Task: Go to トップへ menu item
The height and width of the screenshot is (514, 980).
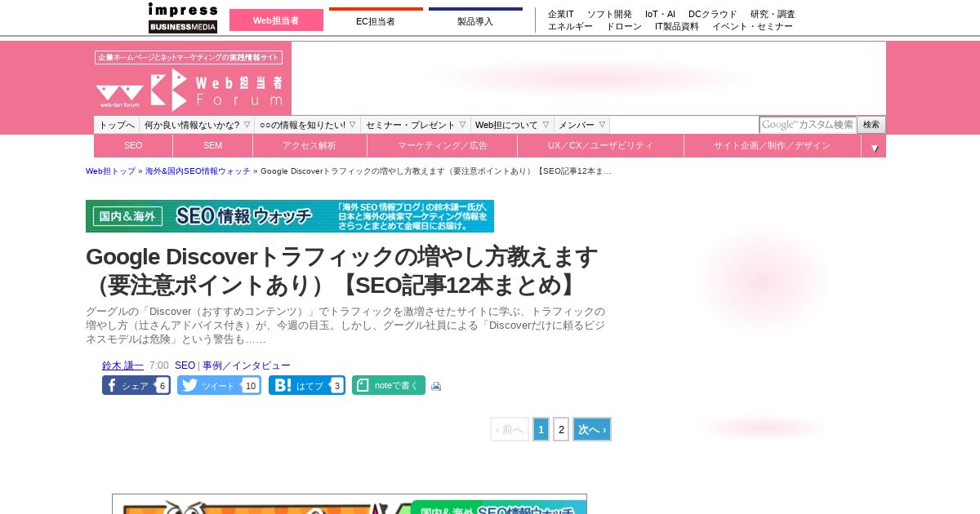Action: coord(117,125)
